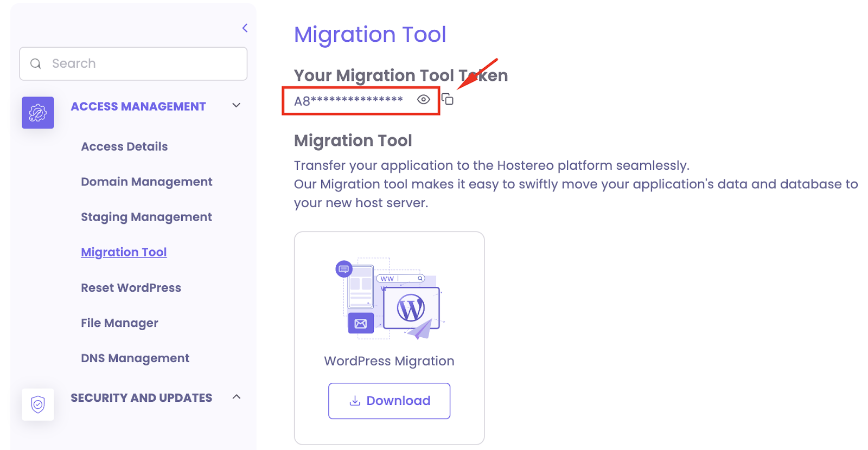This screenshot has width=868, height=450.
Task: Download the WordPress Migration plugin
Action: pyautogui.click(x=390, y=401)
